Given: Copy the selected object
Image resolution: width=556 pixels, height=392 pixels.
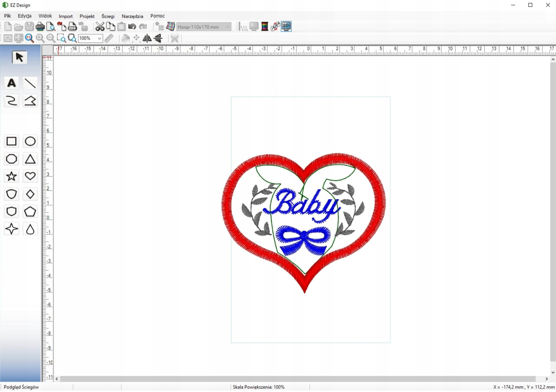Looking at the screenshot, I should pyautogui.click(x=111, y=26).
